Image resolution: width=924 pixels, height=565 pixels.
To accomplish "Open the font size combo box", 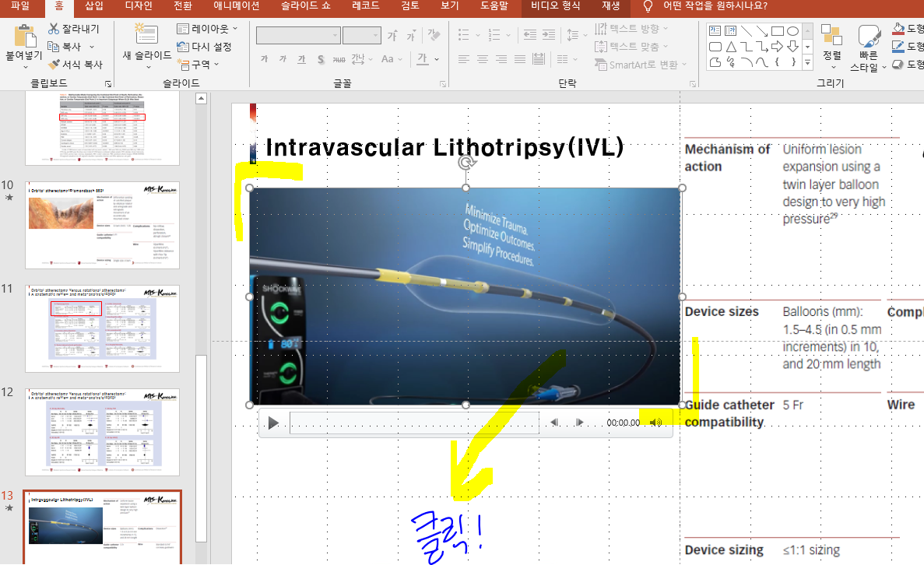I will [362, 36].
